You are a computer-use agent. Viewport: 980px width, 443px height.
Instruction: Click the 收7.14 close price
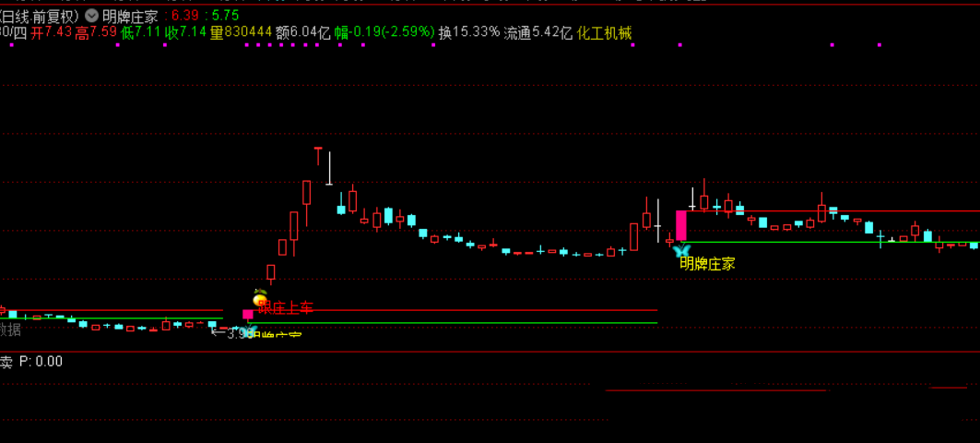click(x=185, y=33)
